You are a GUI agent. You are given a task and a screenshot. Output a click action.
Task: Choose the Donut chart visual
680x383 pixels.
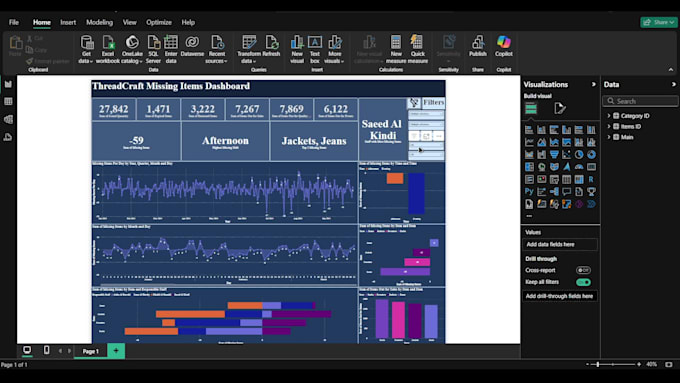pos(591,154)
